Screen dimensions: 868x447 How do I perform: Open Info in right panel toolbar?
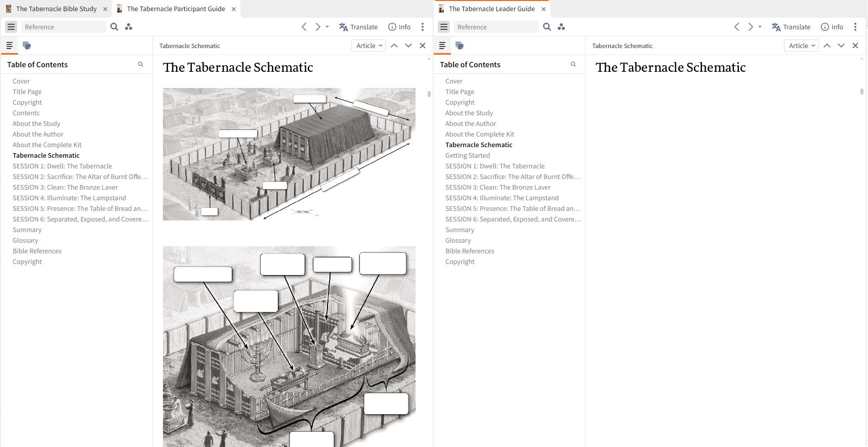tap(832, 27)
